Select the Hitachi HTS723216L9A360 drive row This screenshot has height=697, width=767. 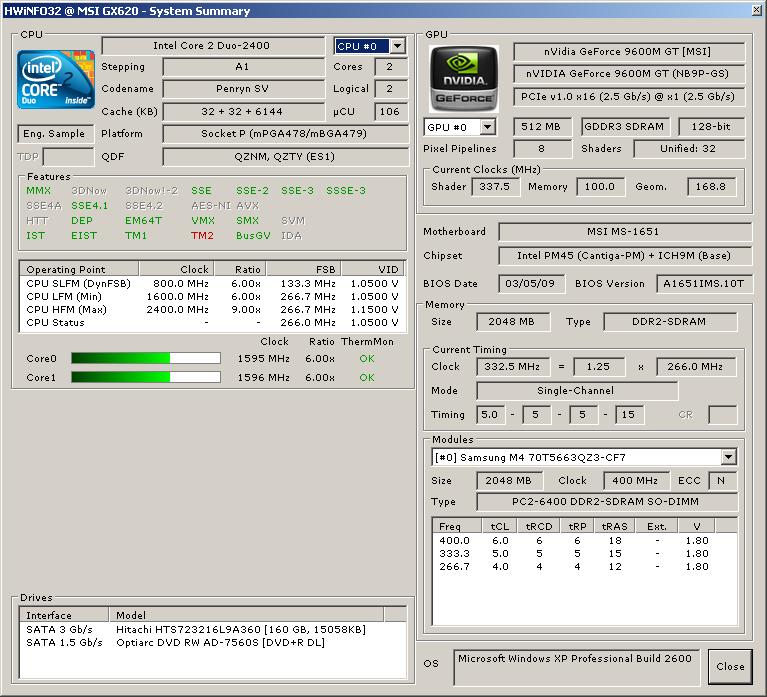point(213,630)
